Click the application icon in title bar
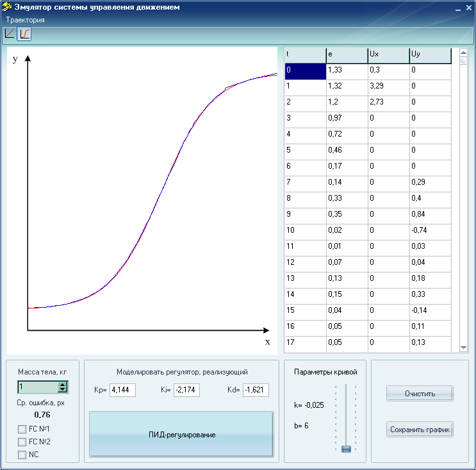 tap(6, 6)
